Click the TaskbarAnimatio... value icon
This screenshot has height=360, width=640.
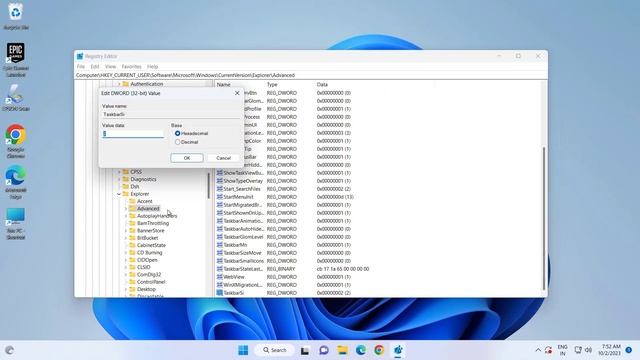[220, 221]
